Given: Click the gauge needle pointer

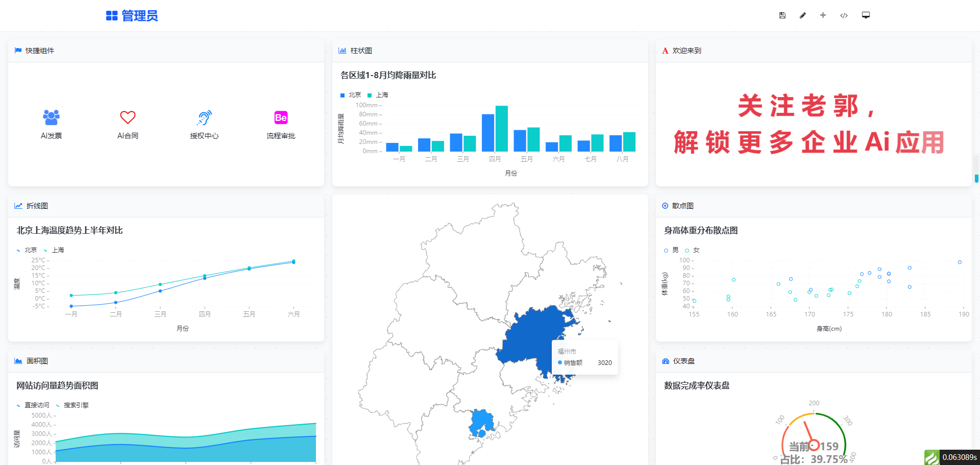Looking at the screenshot, I should click(808, 433).
